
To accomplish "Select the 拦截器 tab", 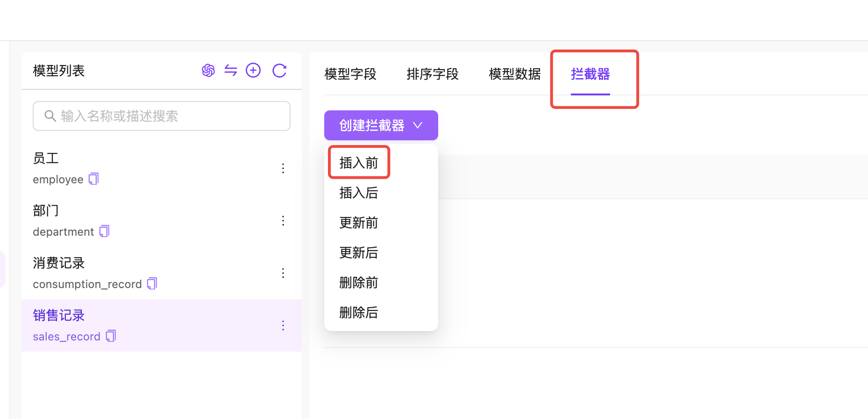I will pyautogui.click(x=591, y=74).
